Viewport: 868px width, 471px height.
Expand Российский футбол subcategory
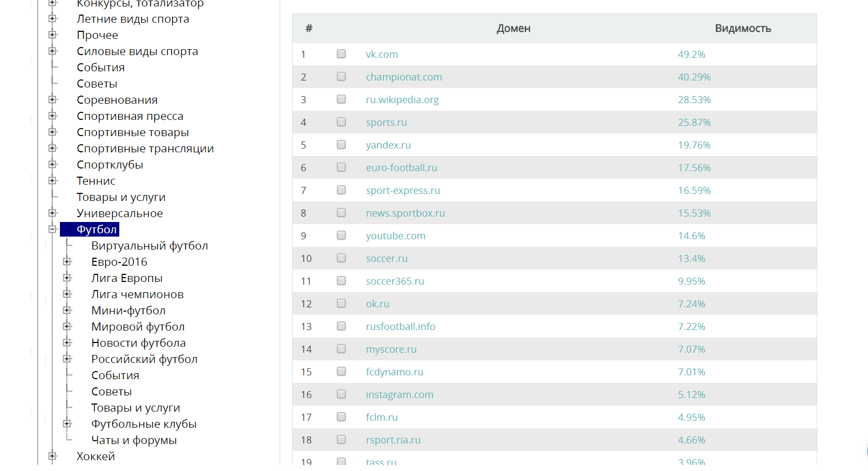click(x=67, y=359)
